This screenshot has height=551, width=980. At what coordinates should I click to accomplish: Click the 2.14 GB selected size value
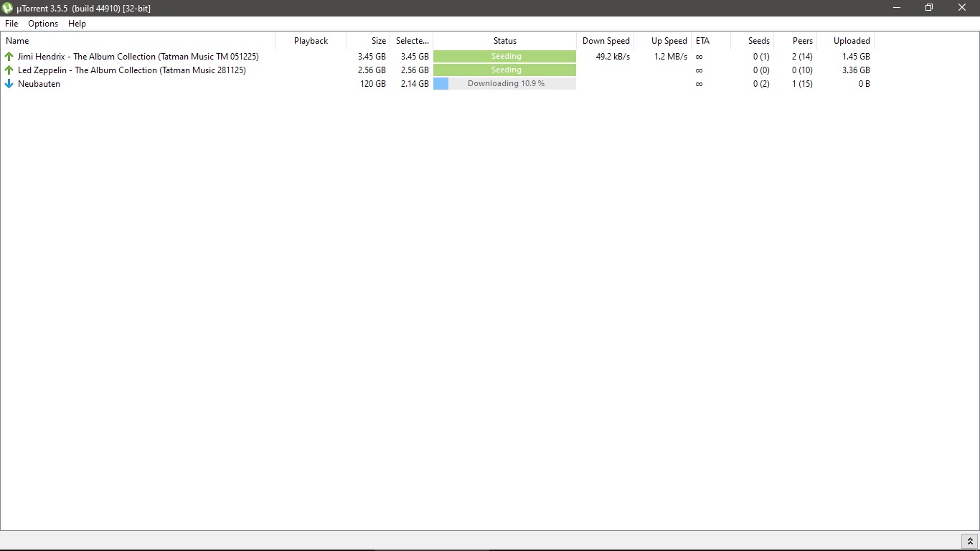415,83
